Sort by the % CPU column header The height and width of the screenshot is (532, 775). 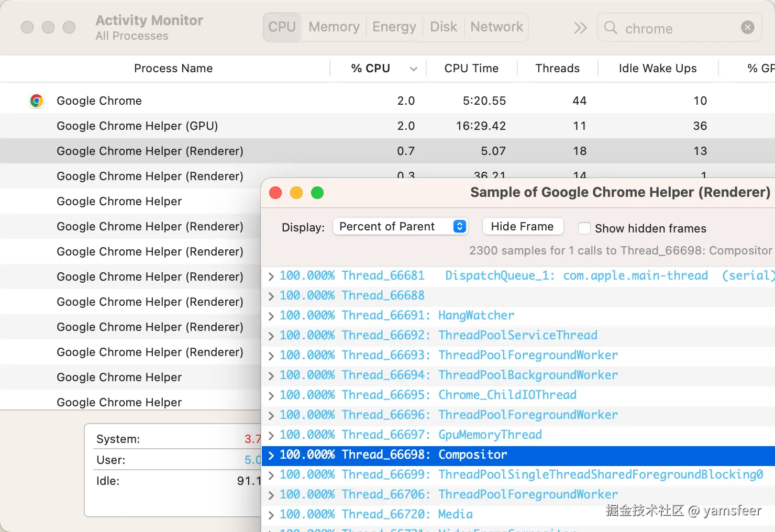(371, 69)
